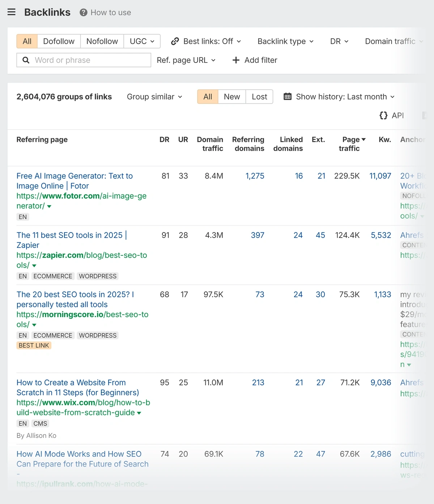Screen dimensions: 434x504
Task: Open zapier.com best-seo-tools URL
Action: (82, 260)
